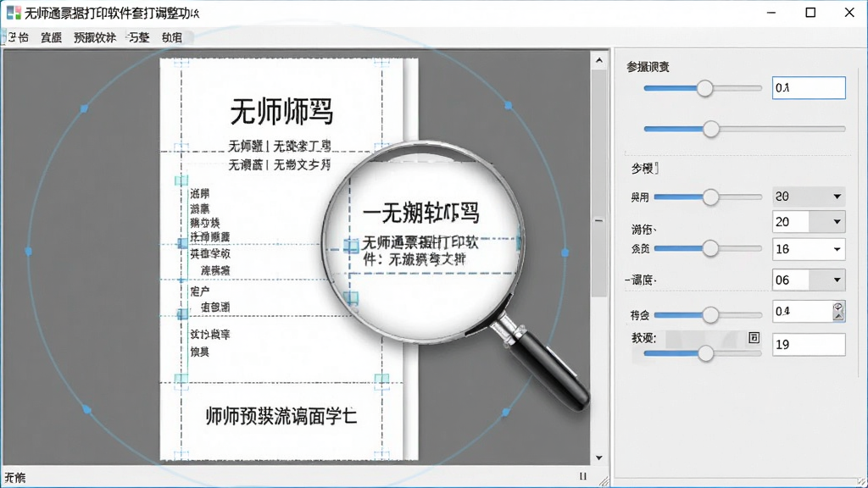The image size is (868, 488).
Task: Click the cyan handle left of the field list's top
Action: point(181,180)
